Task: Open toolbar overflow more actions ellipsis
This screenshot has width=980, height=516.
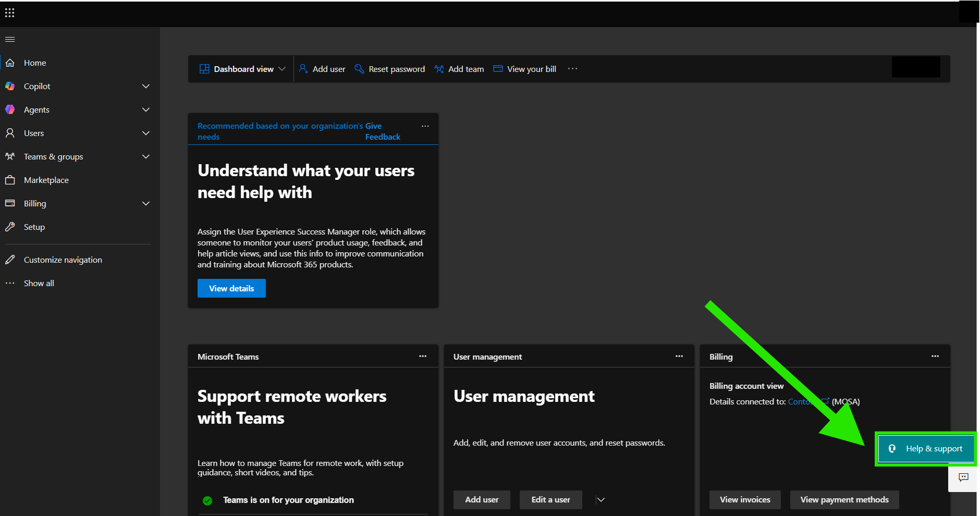Action: coord(572,69)
